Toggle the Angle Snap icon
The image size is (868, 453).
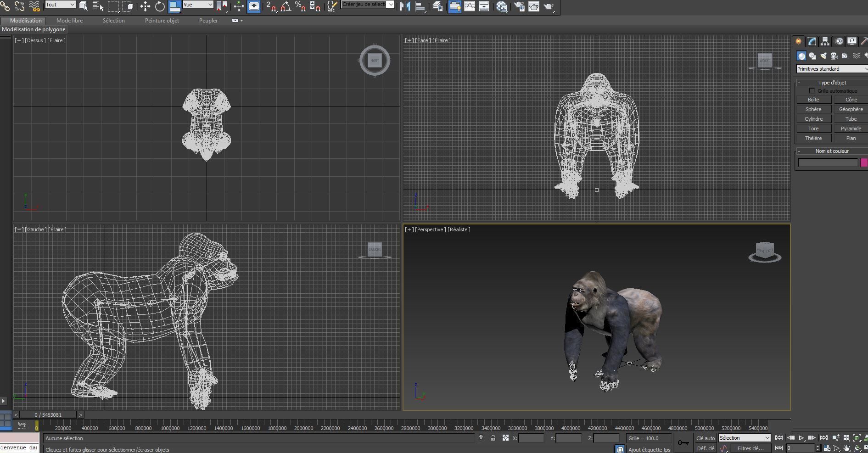pyautogui.click(x=286, y=6)
